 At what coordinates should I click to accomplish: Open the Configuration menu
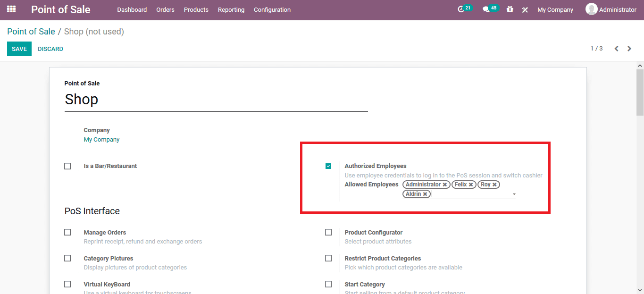pyautogui.click(x=272, y=9)
